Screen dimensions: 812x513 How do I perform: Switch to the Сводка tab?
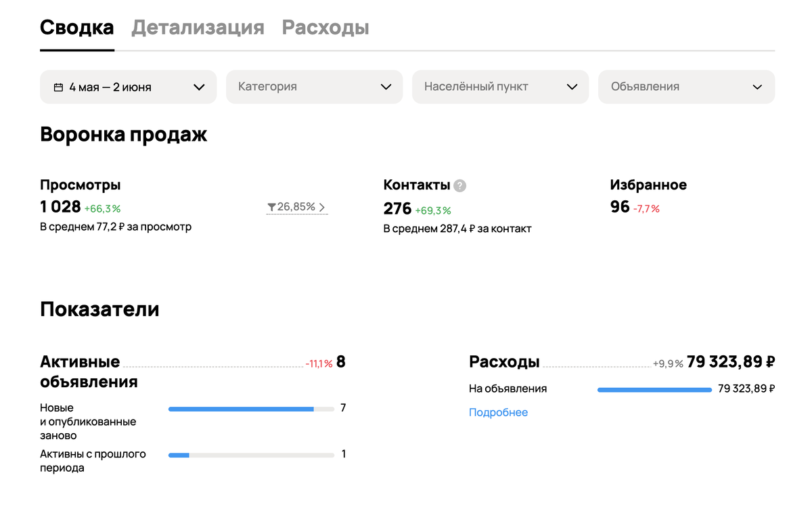point(77,28)
